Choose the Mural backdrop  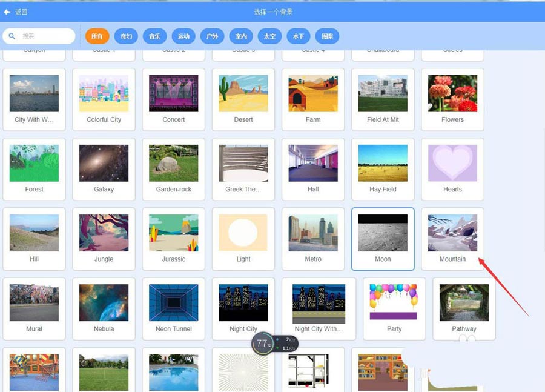(x=34, y=309)
